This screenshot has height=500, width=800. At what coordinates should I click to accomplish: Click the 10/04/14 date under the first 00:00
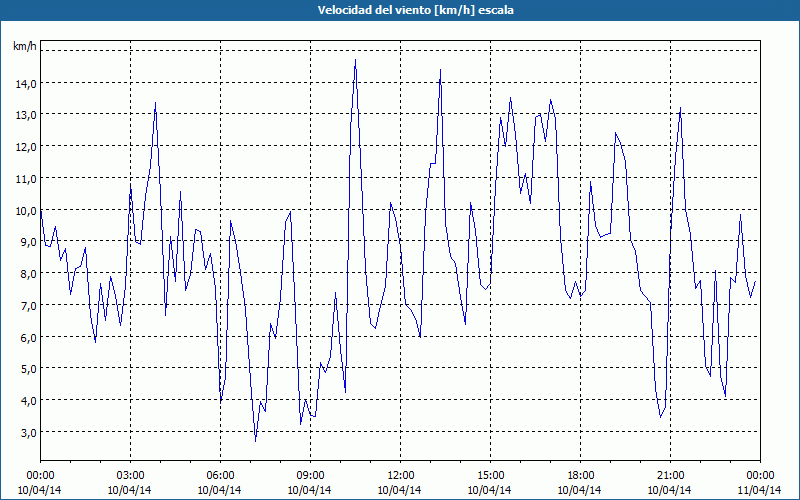pos(40,490)
